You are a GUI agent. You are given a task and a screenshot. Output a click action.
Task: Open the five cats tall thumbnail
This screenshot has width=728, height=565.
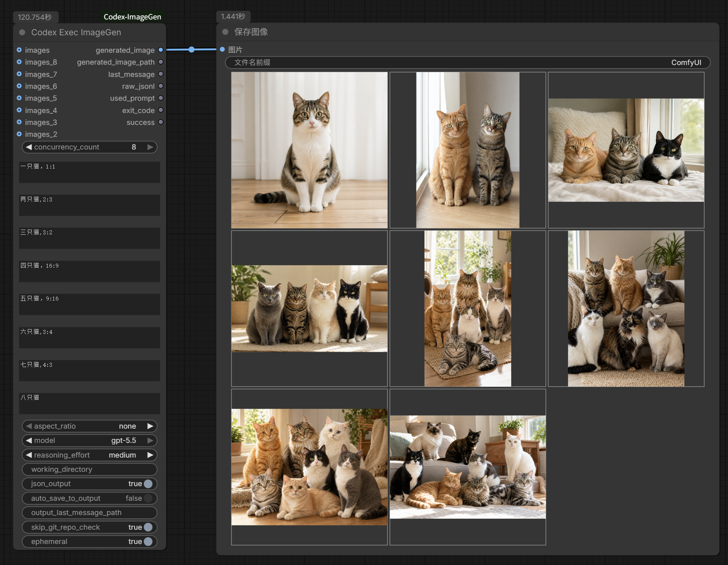[x=468, y=308]
